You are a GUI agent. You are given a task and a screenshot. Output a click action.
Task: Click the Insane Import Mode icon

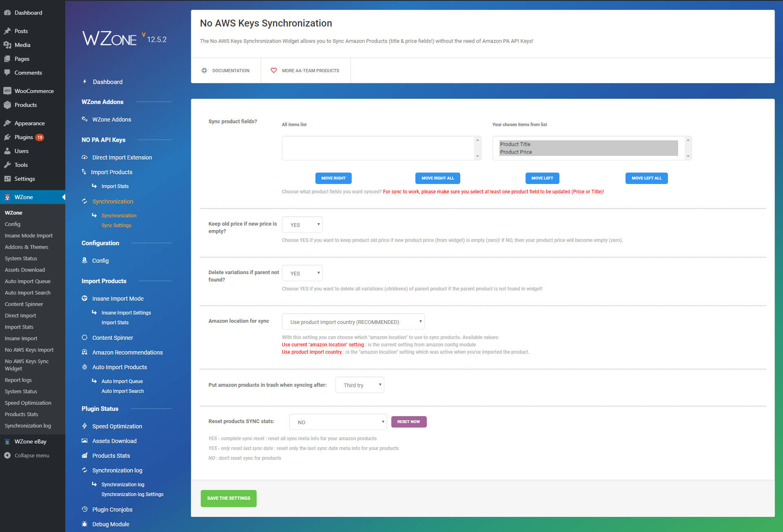[84, 298]
